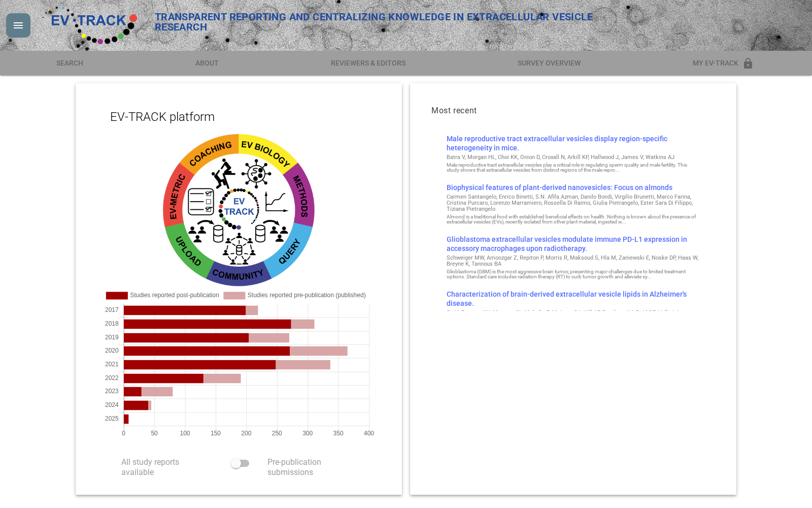Click the 2025 bar in chart
Screen dimensions: 812x508
point(126,419)
